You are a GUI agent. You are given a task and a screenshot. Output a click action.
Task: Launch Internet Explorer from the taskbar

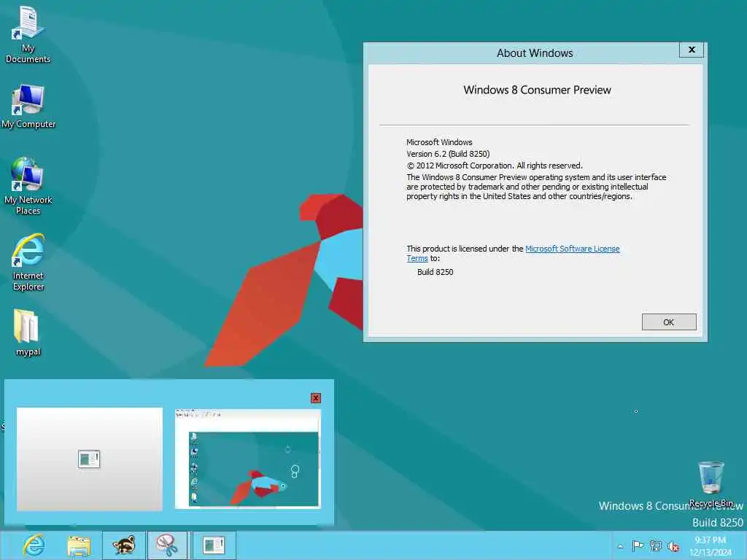(34, 545)
